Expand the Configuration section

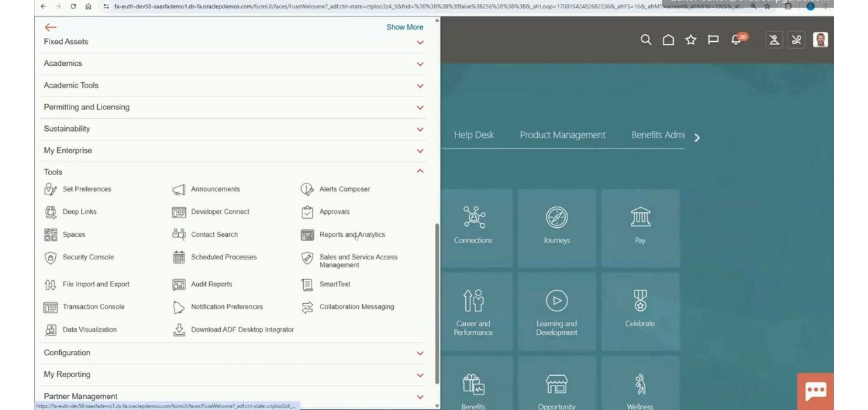click(x=420, y=353)
